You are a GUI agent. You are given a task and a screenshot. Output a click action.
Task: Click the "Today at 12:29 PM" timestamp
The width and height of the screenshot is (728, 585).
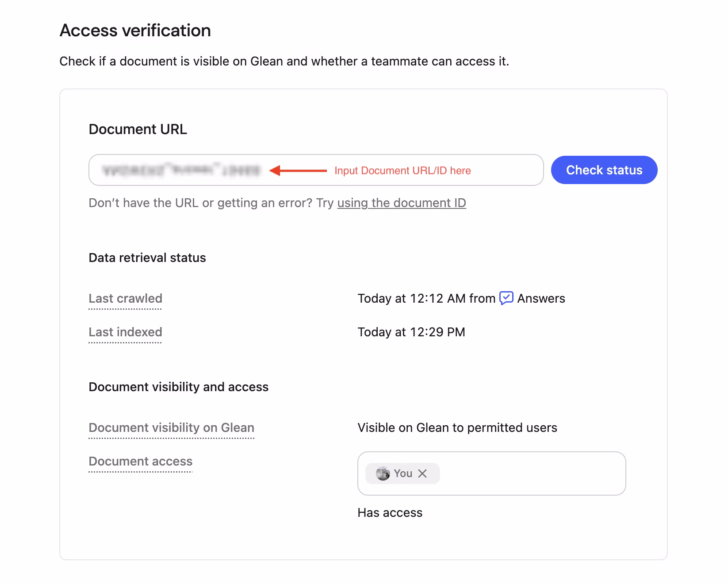(x=411, y=332)
